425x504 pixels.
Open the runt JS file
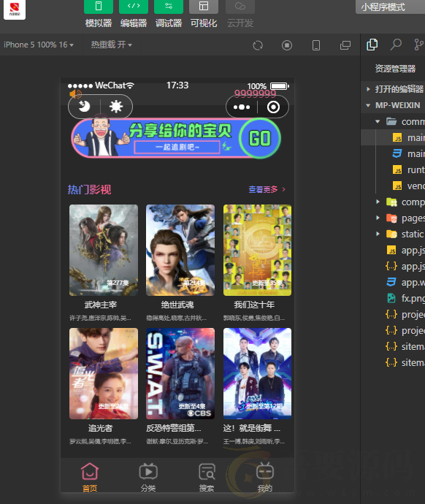coord(408,169)
